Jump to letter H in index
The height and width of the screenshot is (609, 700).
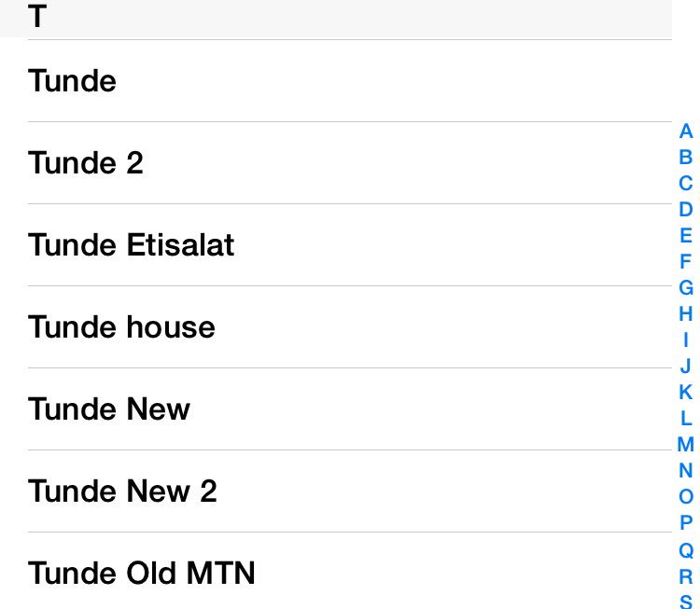click(x=686, y=313)
